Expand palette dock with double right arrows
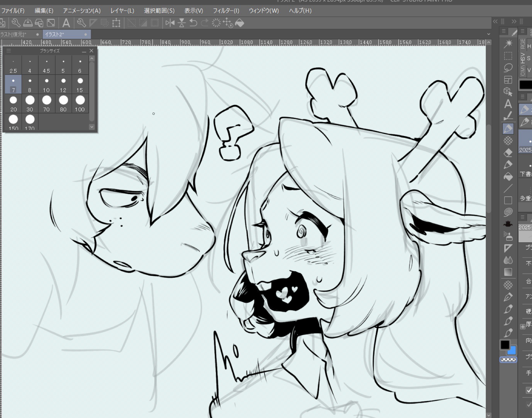Viewport: 532px width, 418px height. pyautogui.click(x=514, y=21)
